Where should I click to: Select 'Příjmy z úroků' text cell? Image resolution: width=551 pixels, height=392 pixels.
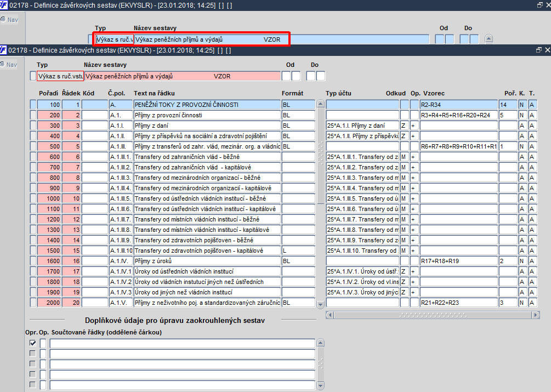pyautogui.click(x=207, y=261)
